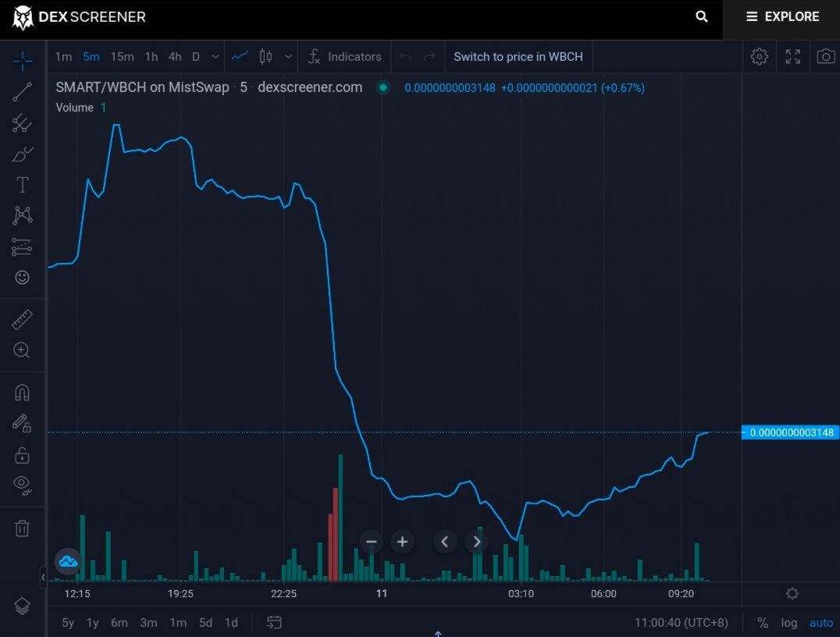Click Switch to price in WBCH
This screenshot has width=840, height=637.
[518, 57]
